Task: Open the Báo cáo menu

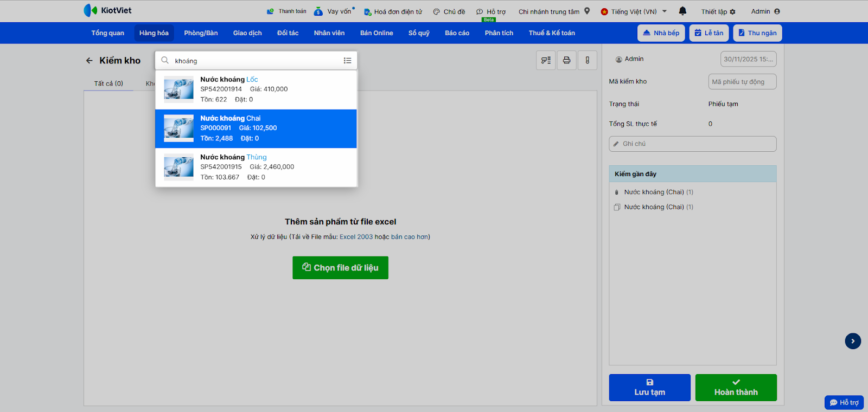Action: pyautogui.click(x=457, y=33)
